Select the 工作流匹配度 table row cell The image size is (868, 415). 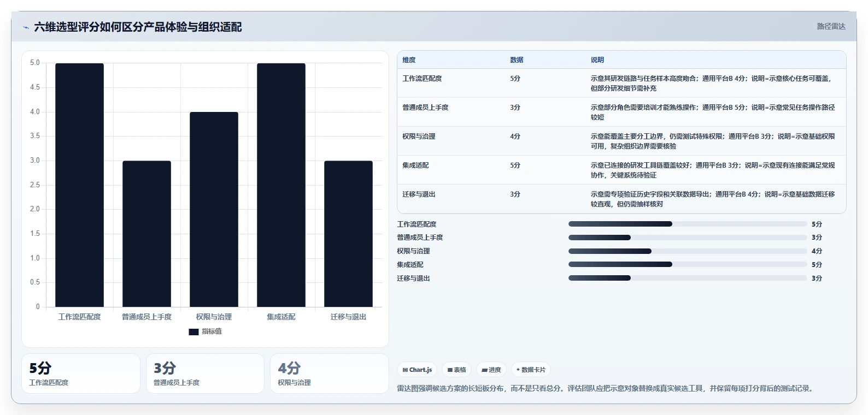tap(422, 79)
